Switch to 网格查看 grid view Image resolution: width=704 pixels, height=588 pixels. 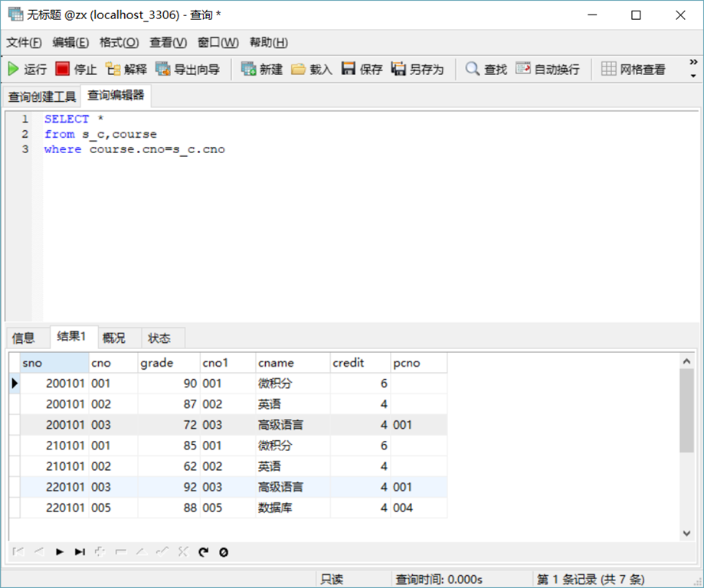click(633, 69)
